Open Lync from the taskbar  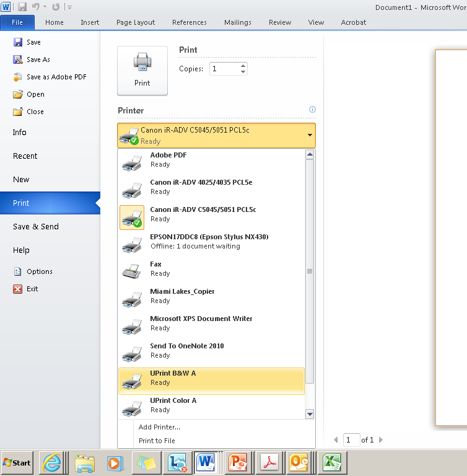[178, 463]
